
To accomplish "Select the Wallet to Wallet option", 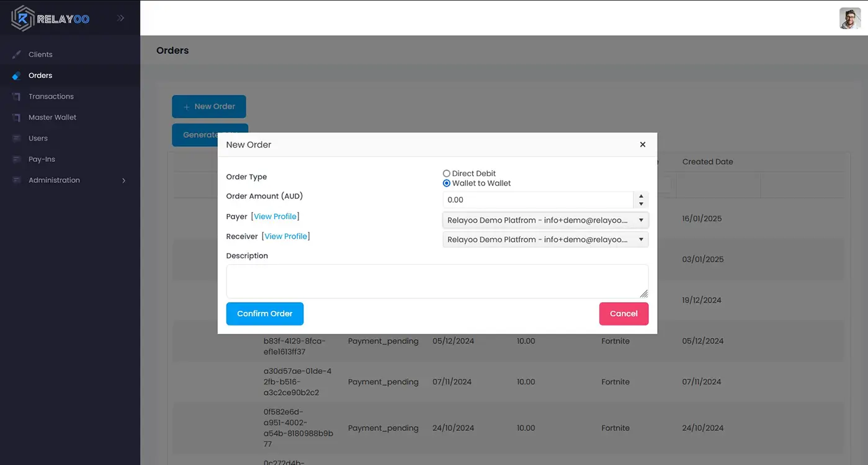I will pyautogui.click(x=447, y=184).
